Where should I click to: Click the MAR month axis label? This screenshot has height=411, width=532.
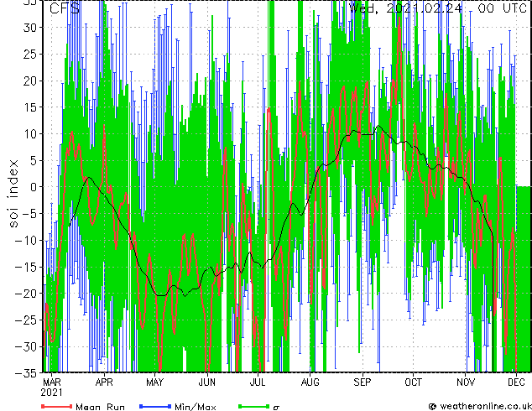point(52,382)
